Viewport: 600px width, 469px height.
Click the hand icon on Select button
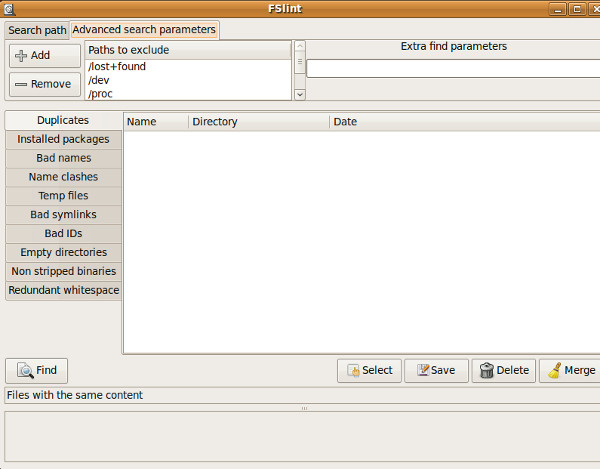click(x=353, y=371)
